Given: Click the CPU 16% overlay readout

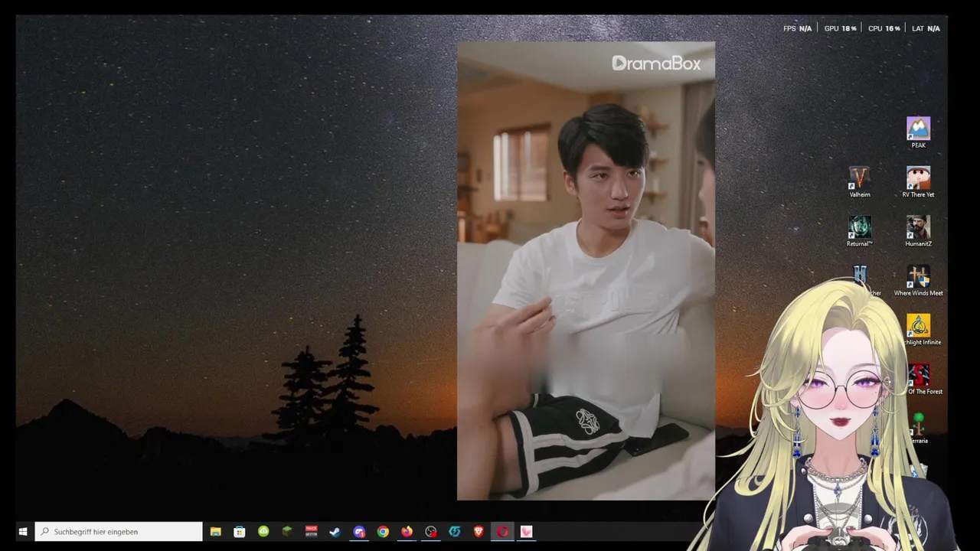Looking at the screenshot, I should [x=884, y=28].
